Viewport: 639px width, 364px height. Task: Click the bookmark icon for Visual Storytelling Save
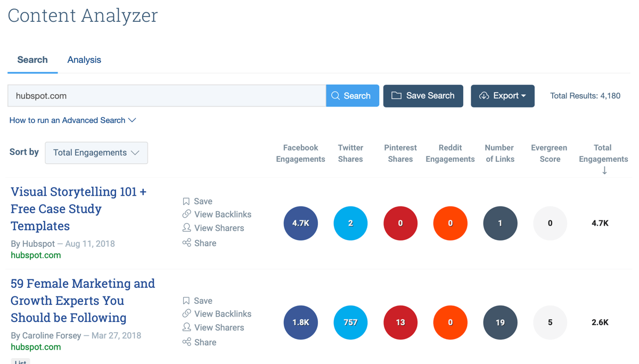186,201
